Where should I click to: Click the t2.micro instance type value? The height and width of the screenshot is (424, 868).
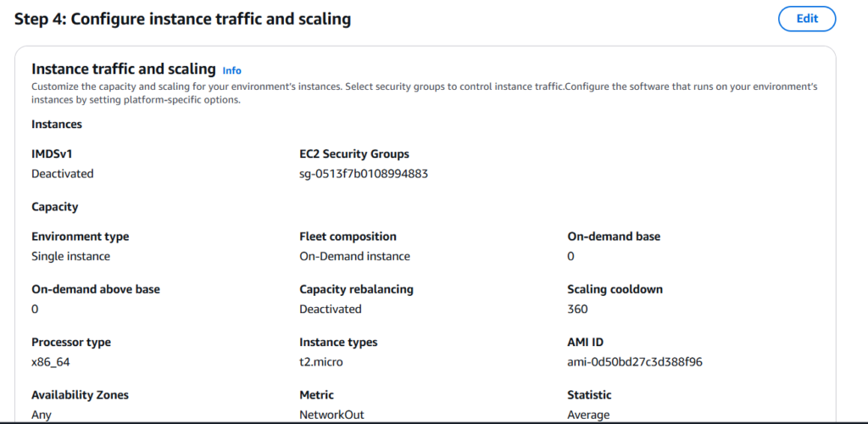321,362
